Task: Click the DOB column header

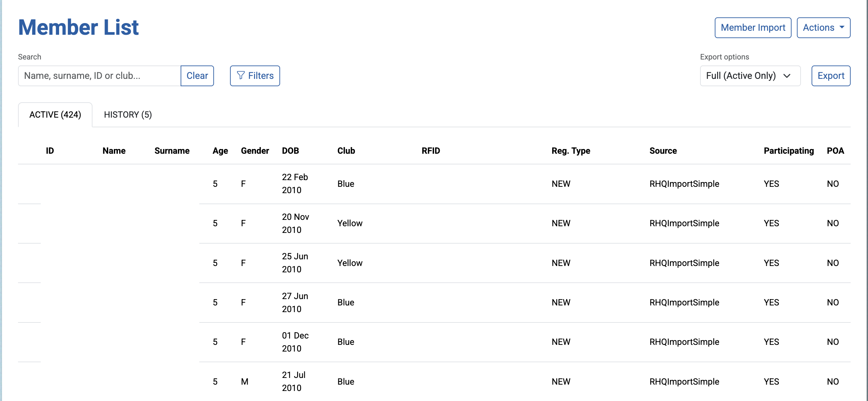Action: click(290, 151)
